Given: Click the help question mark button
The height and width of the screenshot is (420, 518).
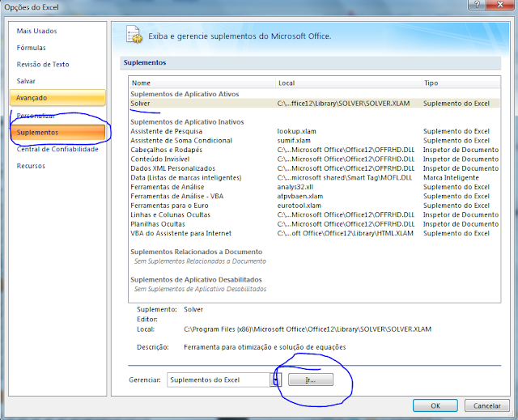Looking at the screenshot, I should (x=477, y=4).
